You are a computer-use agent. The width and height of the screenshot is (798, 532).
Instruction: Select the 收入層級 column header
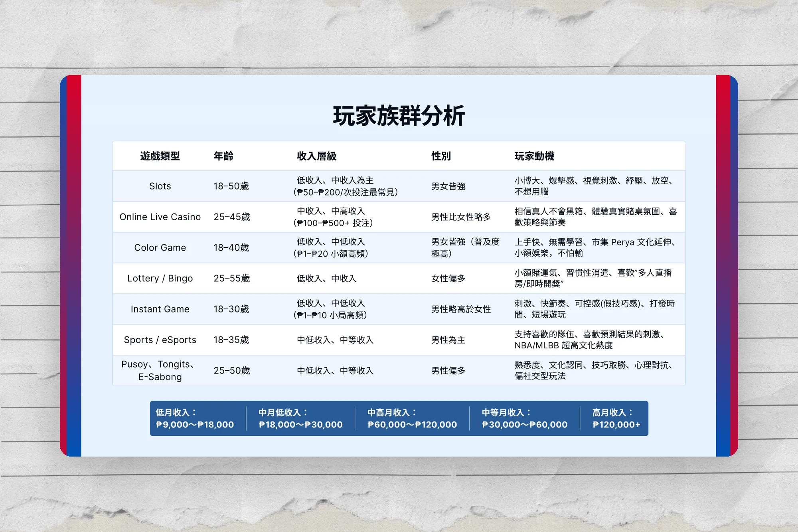(316, 156)
